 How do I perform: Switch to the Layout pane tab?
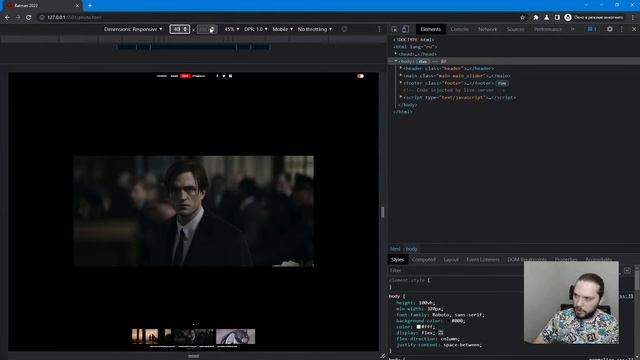pos(451,260)
